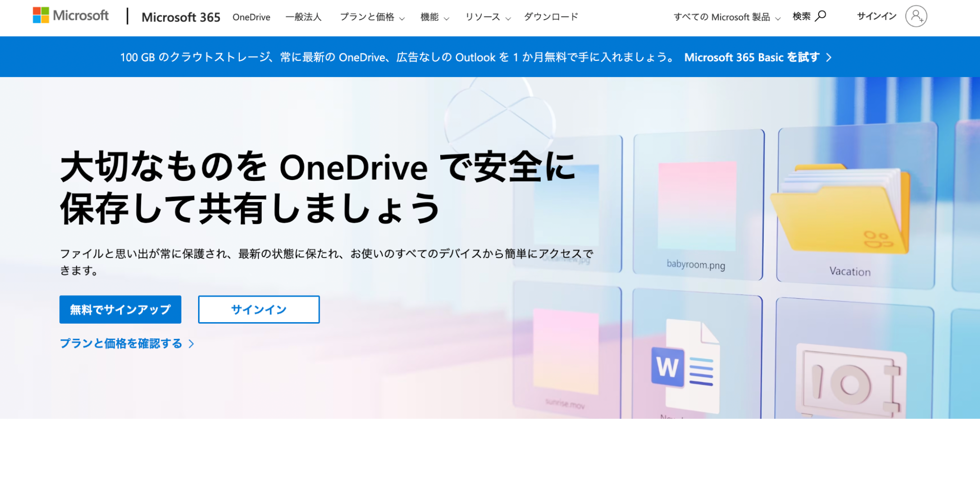Click the outlined サインイン button
980x486 pixels.
258,309
